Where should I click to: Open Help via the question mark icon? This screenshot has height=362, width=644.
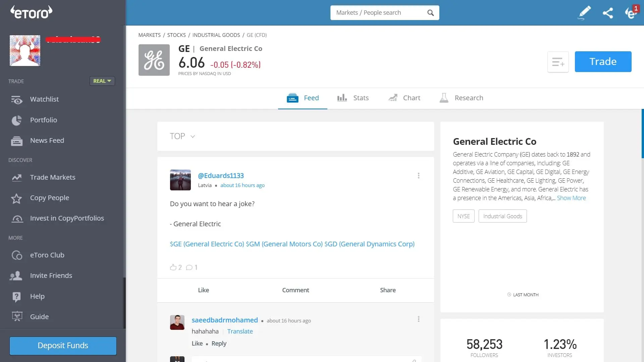tap(17, 296)
